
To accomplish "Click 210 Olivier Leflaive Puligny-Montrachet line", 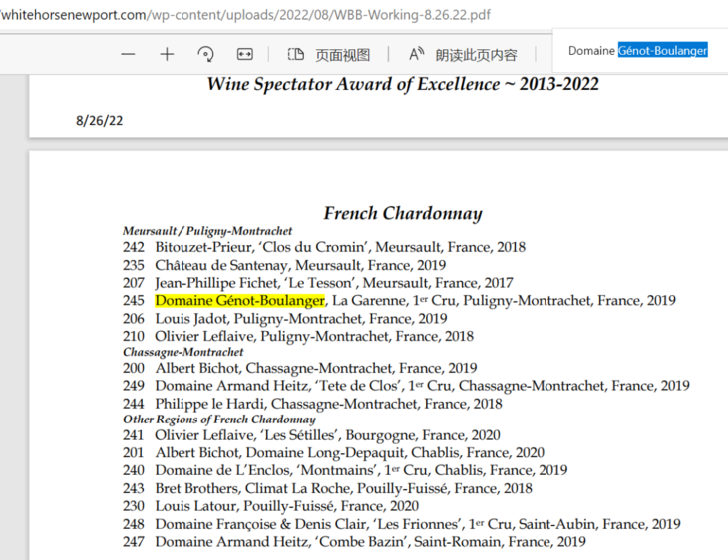I will tap(298, 336).
